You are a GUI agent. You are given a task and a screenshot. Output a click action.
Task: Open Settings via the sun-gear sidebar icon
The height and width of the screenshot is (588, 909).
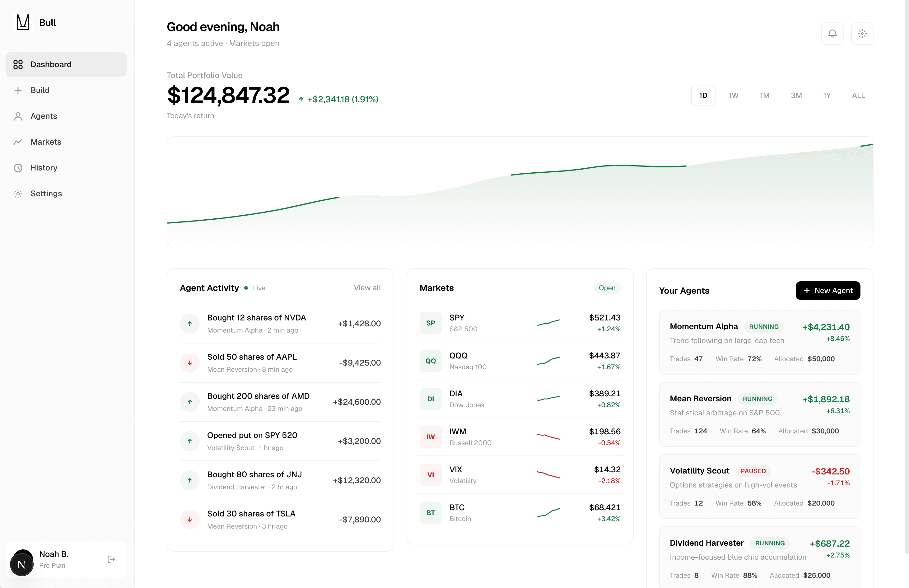(x=18, y=194)
